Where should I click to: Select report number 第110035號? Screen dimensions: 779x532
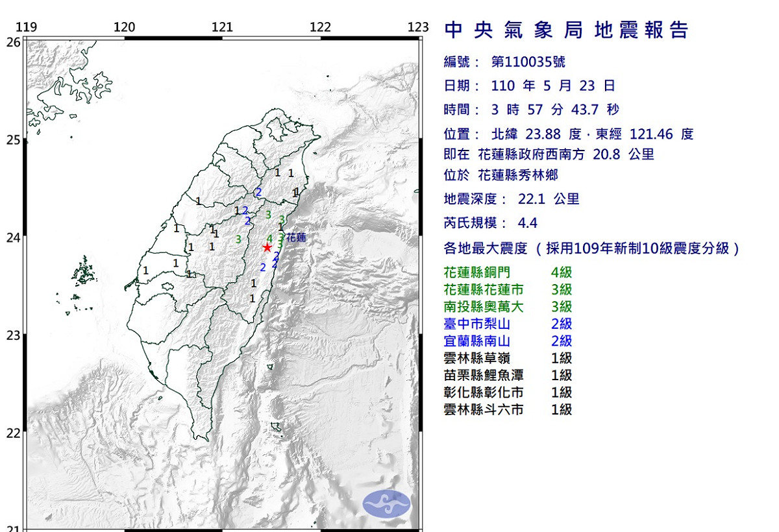(x=528, y=62)
